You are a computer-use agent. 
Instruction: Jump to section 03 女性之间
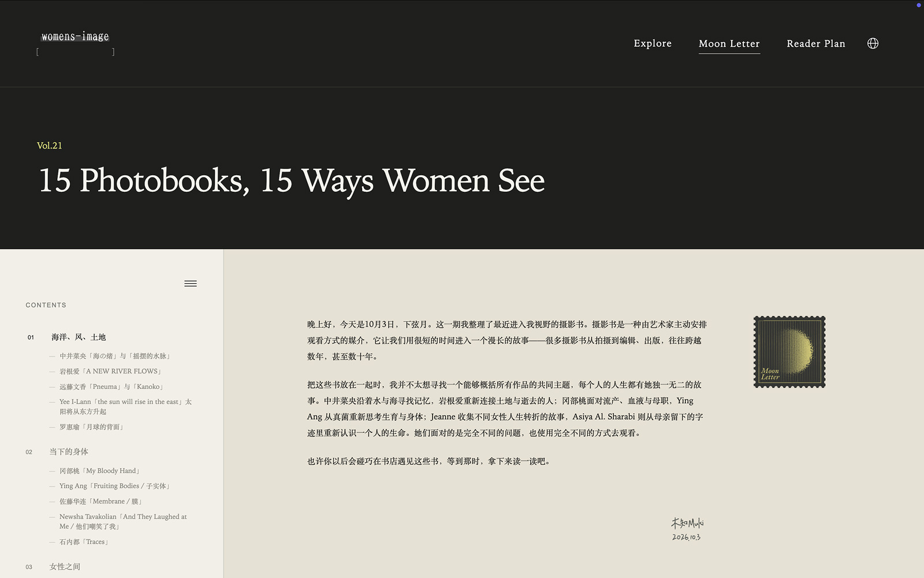pyautogui.click(x=65, y=566)
